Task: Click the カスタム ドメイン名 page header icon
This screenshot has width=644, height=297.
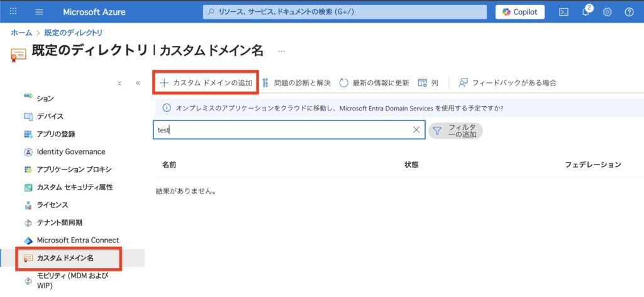Action: pos(18,54)
